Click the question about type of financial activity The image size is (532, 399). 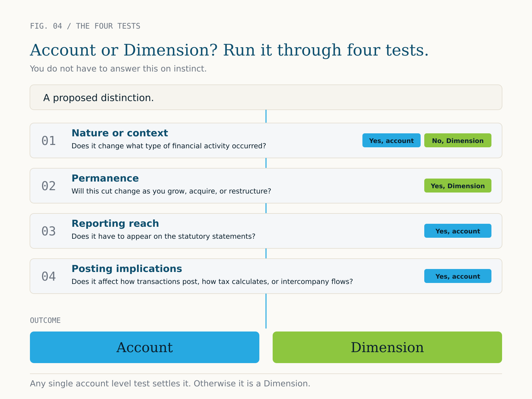coord(169,146)
